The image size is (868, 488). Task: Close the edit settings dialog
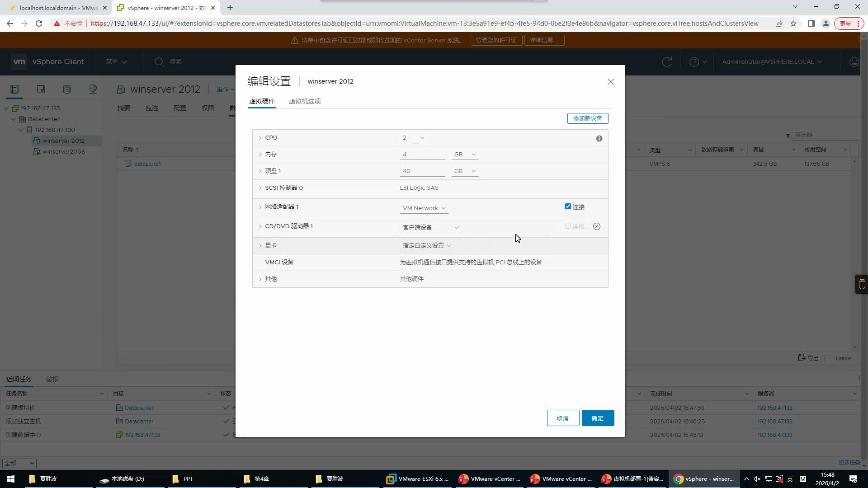(610, 82)
